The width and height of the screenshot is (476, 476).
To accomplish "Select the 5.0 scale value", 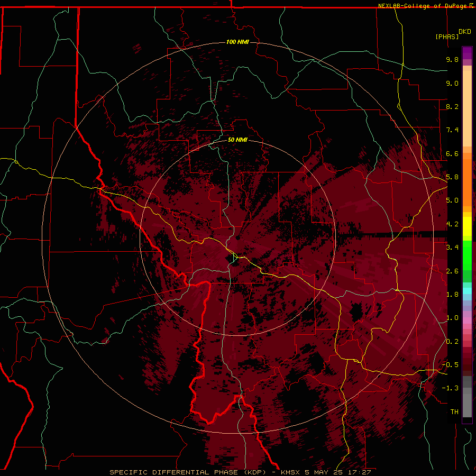I will [452, 200].
